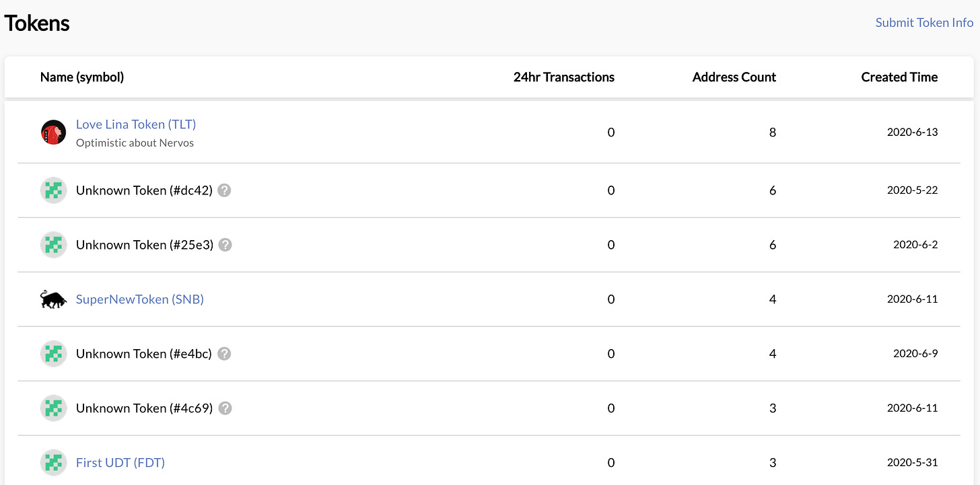Open the Love Lina Token (TLT) link
This screenshot has width=980, height=485.
pos(136,124)
